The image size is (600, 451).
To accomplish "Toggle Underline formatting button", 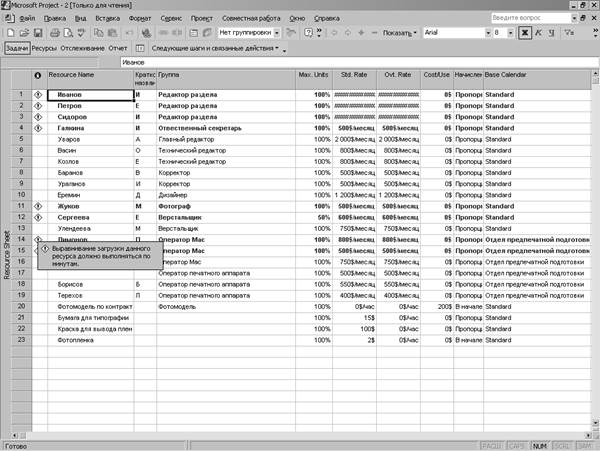I will [x=551, y=33].
